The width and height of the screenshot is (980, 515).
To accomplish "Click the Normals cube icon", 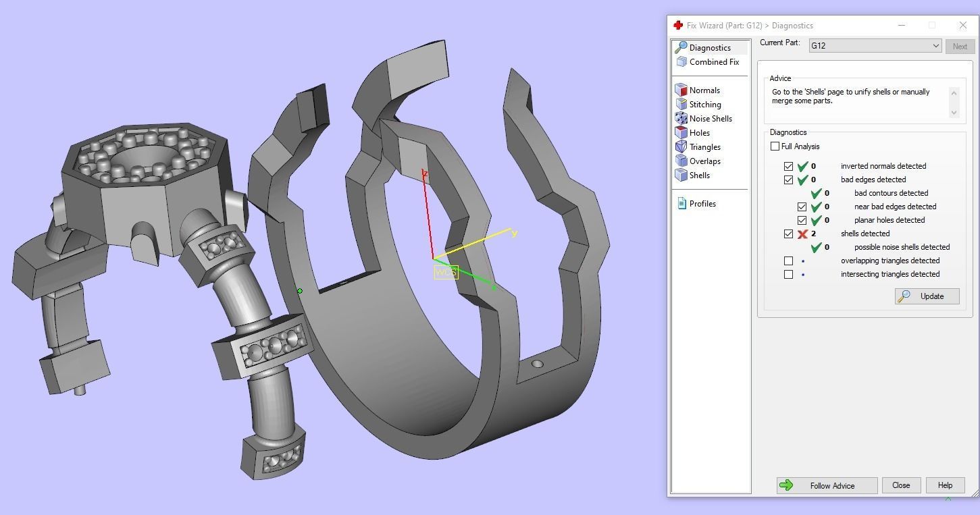I will pos(681,90).
